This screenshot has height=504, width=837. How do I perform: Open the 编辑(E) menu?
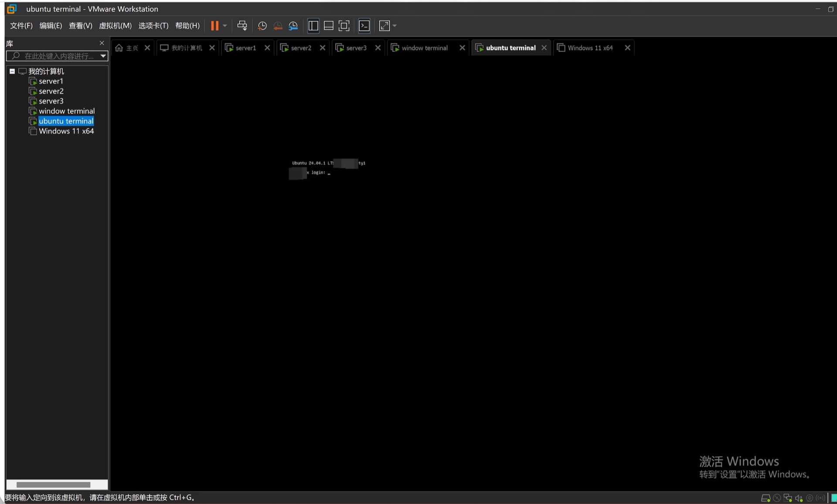click(x=51, y=26)
